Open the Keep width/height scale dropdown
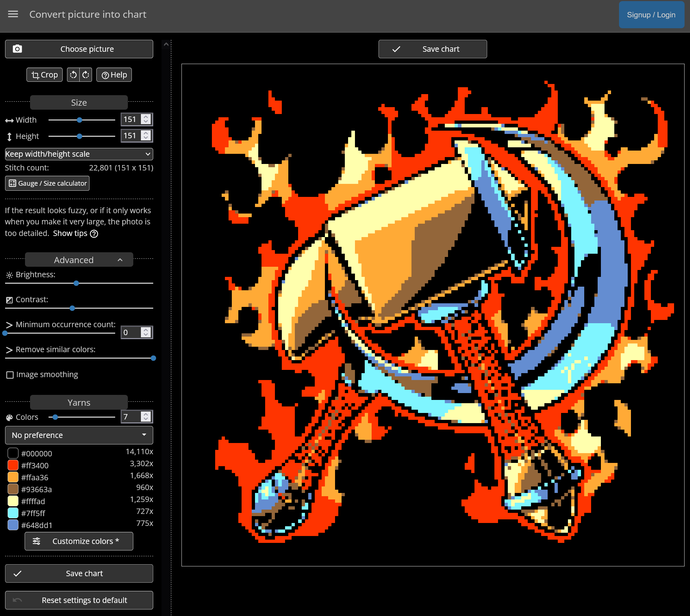 (x=79, y=154)
